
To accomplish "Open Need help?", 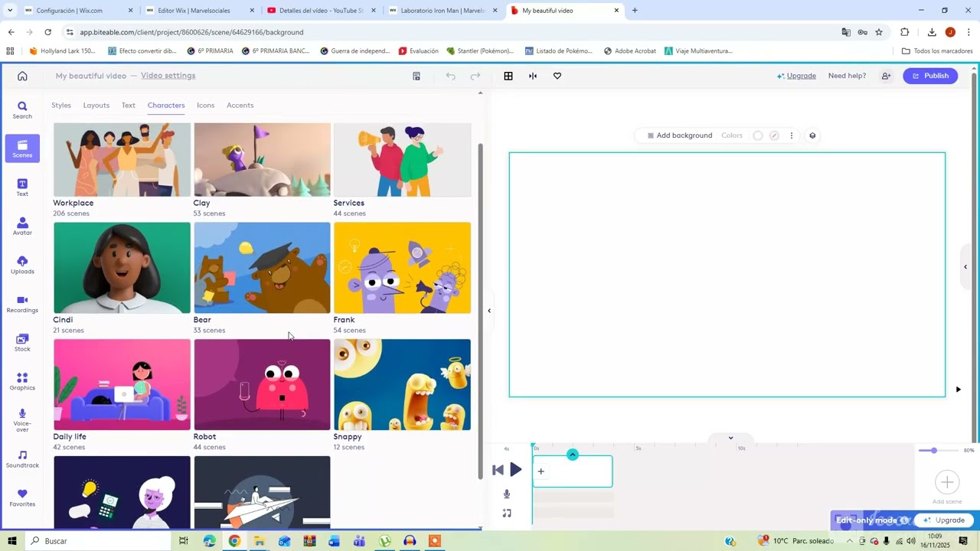I will point(847,76).
